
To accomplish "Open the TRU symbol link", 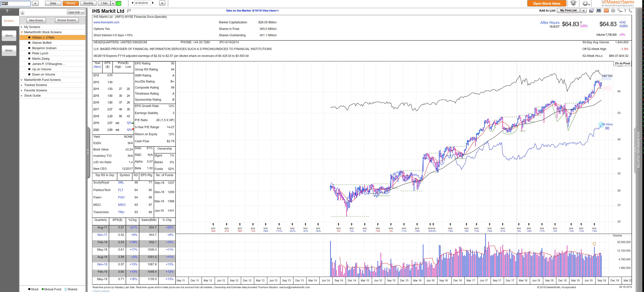I will 121,212.
